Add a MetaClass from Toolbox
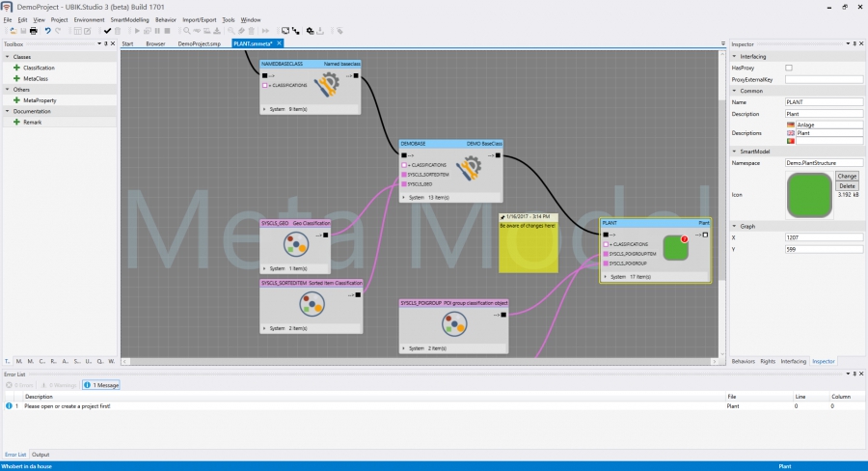 pos(36,79)
